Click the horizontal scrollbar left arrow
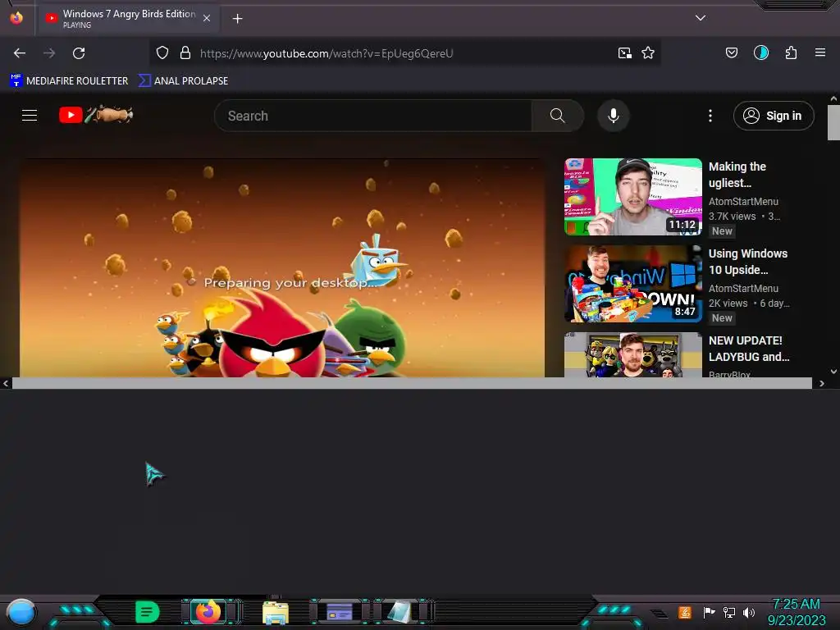840x630 pixels. coord(6,384)
